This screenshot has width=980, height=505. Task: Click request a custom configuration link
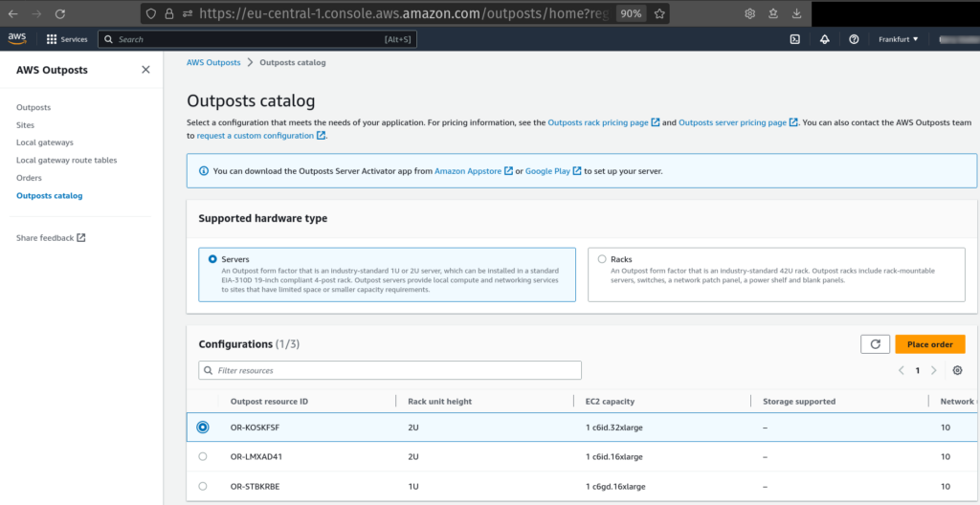tap(261, 136)
